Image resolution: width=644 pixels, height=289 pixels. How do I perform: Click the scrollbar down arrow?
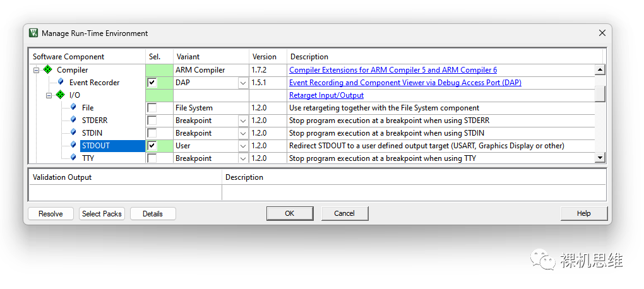click(x=600, y=157)
